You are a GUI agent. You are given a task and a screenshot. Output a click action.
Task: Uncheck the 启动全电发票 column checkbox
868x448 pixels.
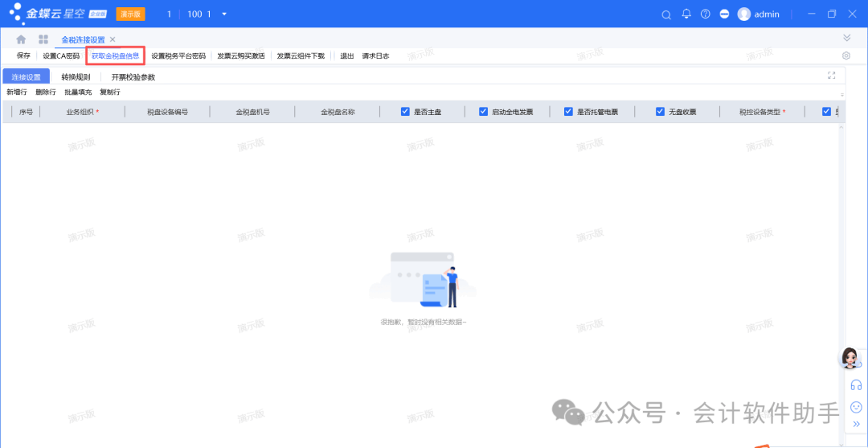click(x=483, y=112)
